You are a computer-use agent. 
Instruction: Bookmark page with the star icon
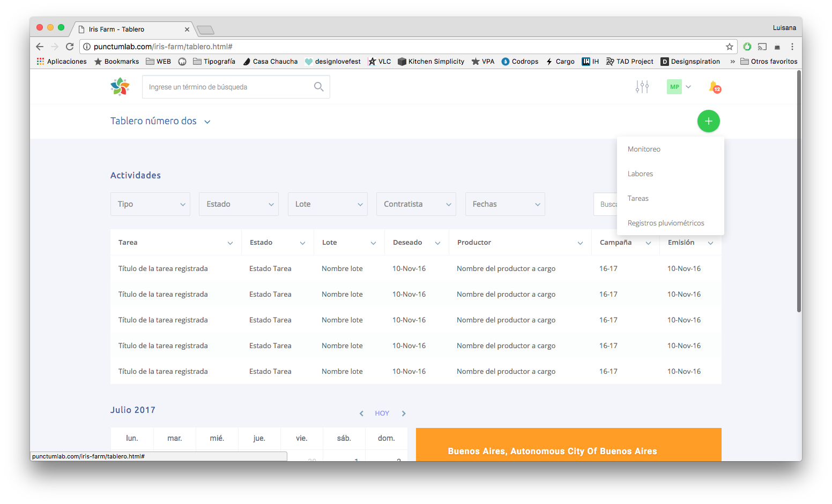tap(729, 47)
